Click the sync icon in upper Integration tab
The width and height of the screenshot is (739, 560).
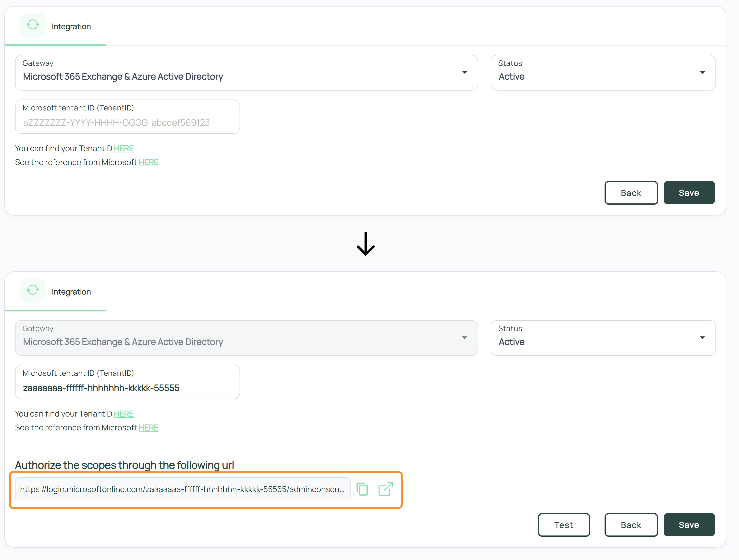(x=33, y=25)
